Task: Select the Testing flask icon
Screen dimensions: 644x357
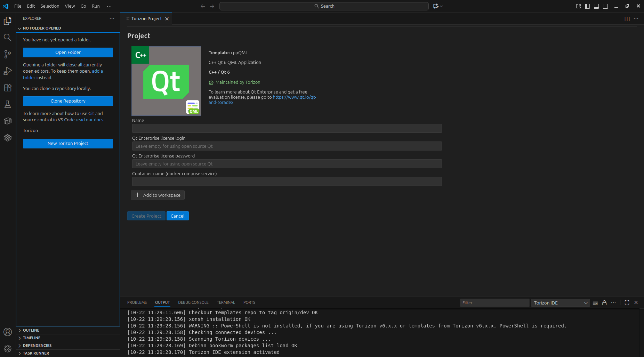Action: point(8,104)
